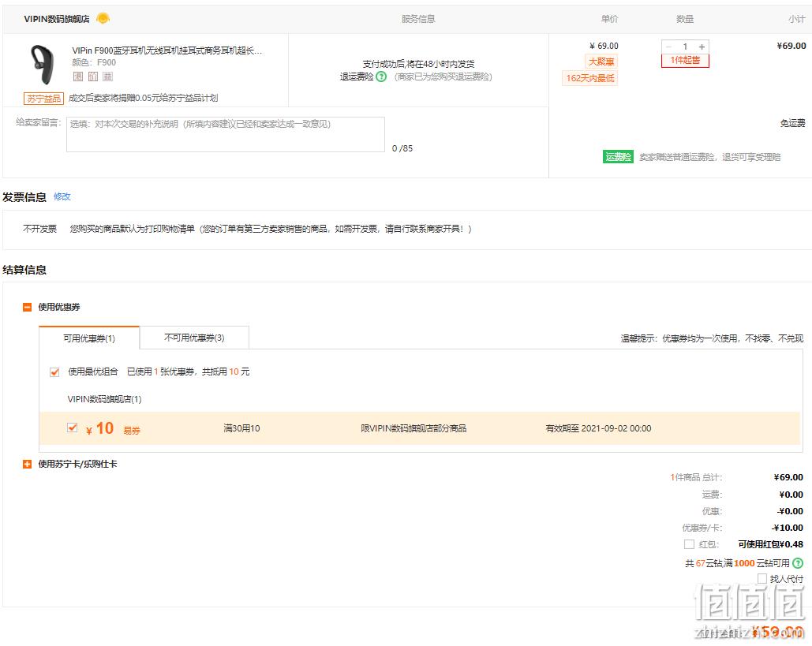812x646 pixels.
Task: Click the 苏宁益品 tag
Action: point(43,99)
